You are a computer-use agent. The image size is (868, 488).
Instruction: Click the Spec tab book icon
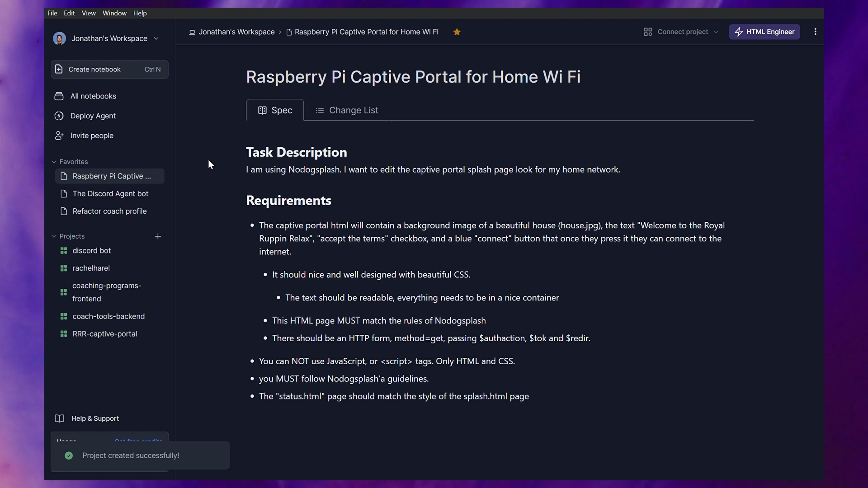point(262,110)
